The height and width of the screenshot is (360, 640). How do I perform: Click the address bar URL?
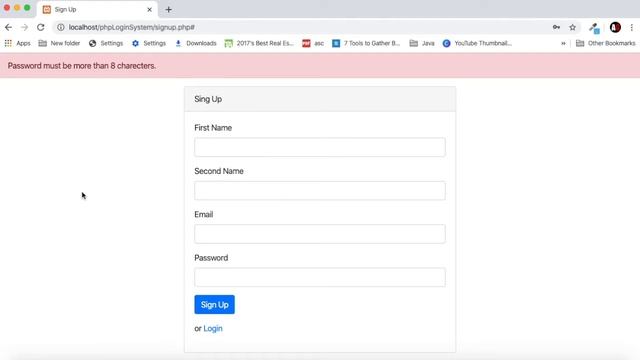tap(131, 27)
